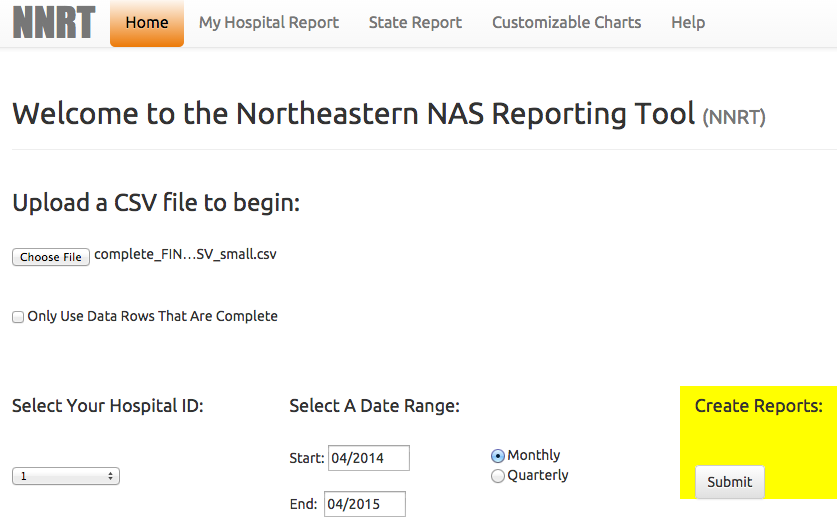Enable the complete data rows checkbox

coord(18,317)
